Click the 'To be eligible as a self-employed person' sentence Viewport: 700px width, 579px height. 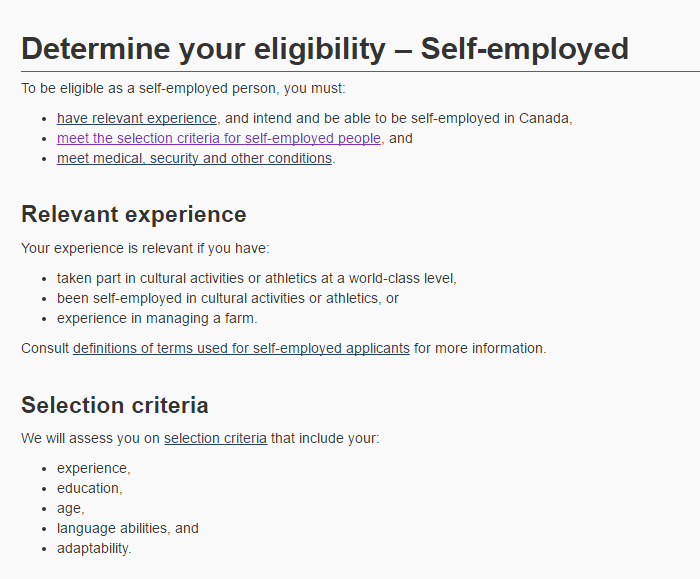tap(183, 88)
